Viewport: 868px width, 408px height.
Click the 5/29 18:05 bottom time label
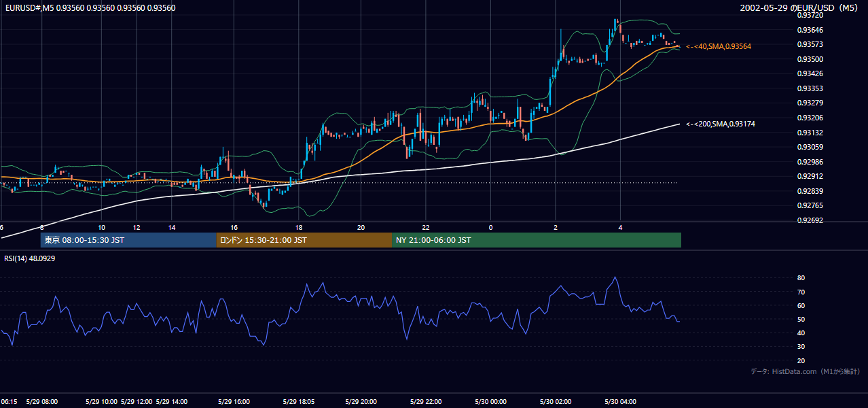(297, 402)
